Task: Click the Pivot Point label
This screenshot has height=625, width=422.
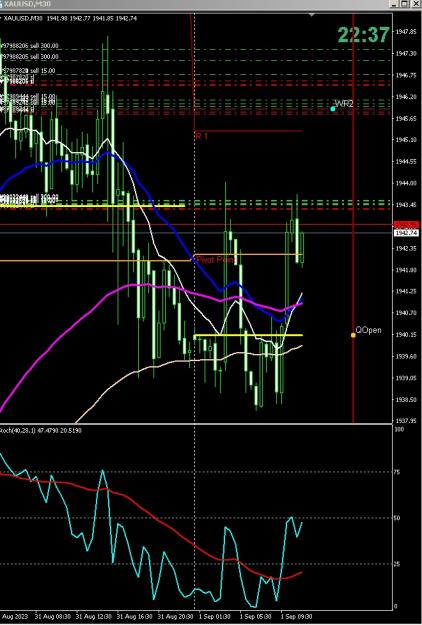Action: [x=216, y=260]
